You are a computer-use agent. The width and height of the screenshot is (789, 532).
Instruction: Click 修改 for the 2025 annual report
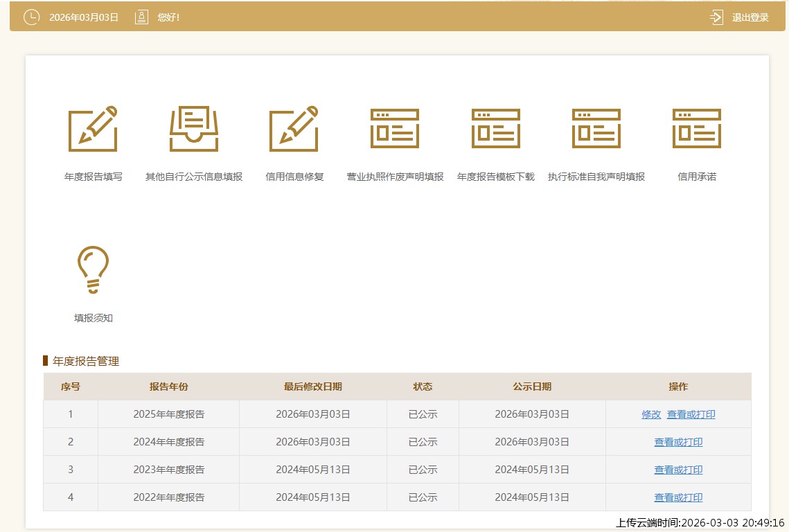pos(651,414)
